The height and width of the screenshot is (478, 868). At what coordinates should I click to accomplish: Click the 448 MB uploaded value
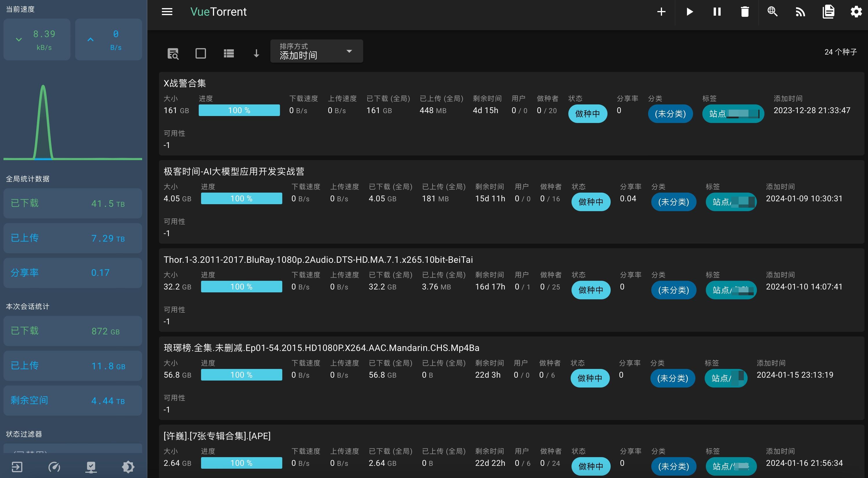point(433,111)
